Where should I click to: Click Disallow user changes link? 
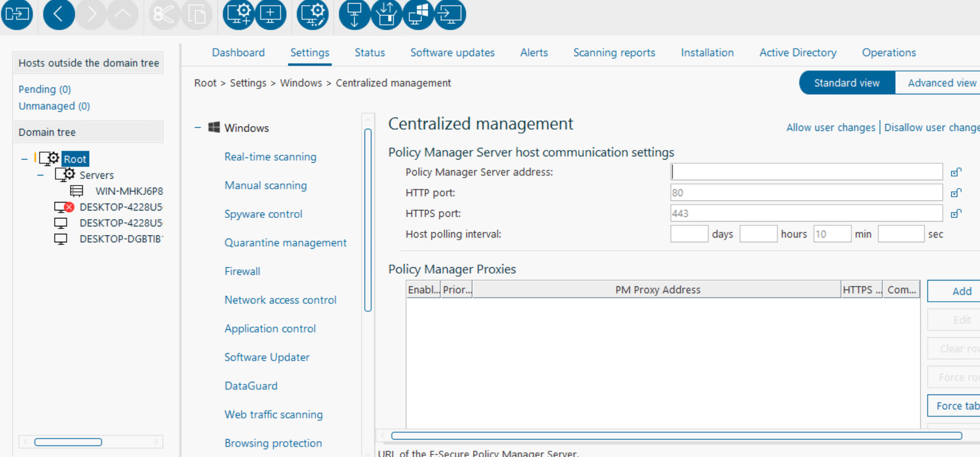(932, 127)
